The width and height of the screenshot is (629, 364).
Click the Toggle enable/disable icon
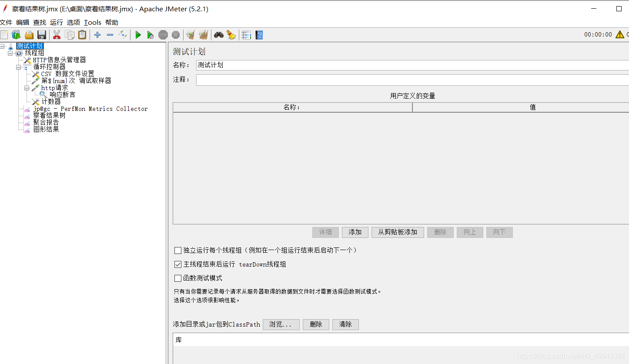(123, 34)
